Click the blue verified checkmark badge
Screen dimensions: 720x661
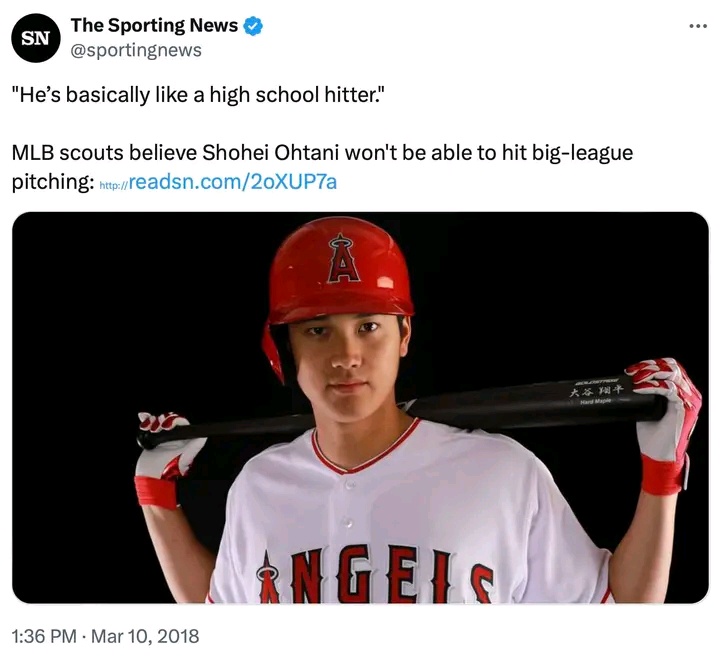click(x=254, y=27)
